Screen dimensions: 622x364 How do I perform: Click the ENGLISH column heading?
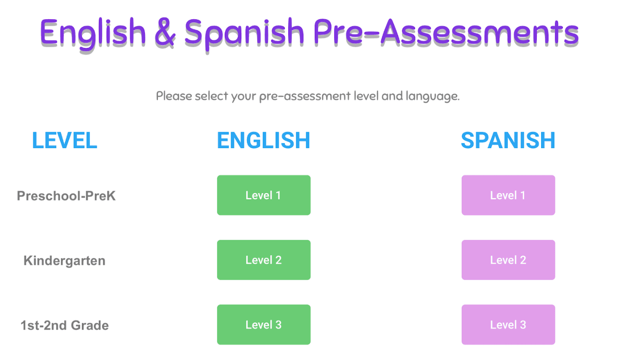(x=264, y=140)
